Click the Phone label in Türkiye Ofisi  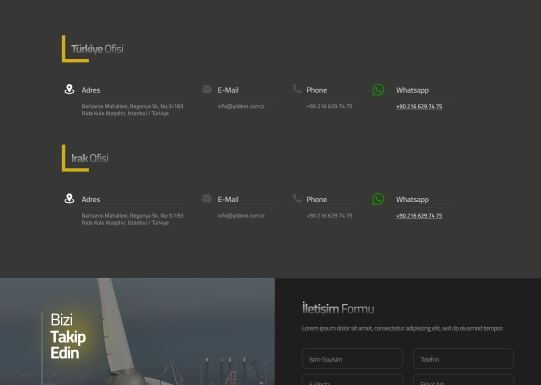click(317, 90)
